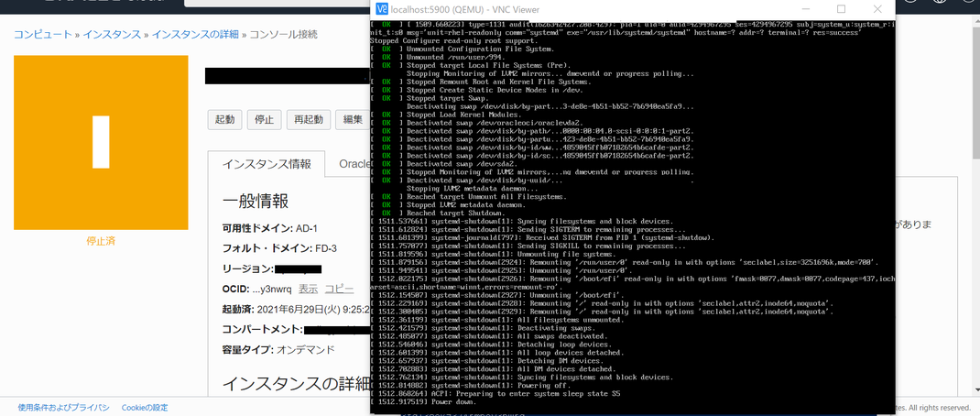This screenshot has width=980, height=416.
Task: Click コピー link next to OCID
Action: [x=339, y=289]
